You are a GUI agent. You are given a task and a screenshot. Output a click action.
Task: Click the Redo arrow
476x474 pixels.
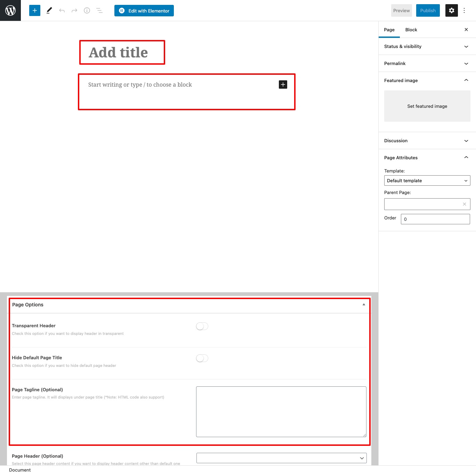pyautogui.click(x=74, y=10)
